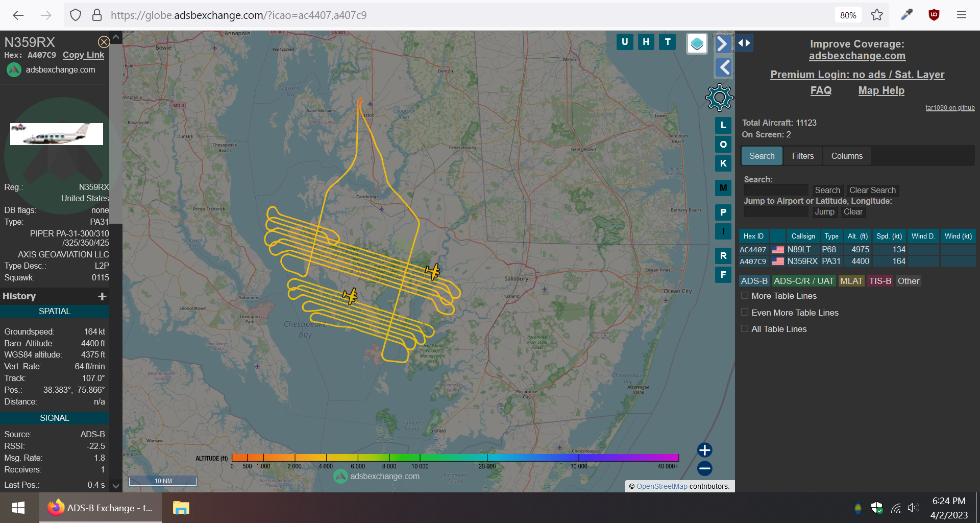
Task: Select the southern aircraft icon on map
Action: [350, 296]
